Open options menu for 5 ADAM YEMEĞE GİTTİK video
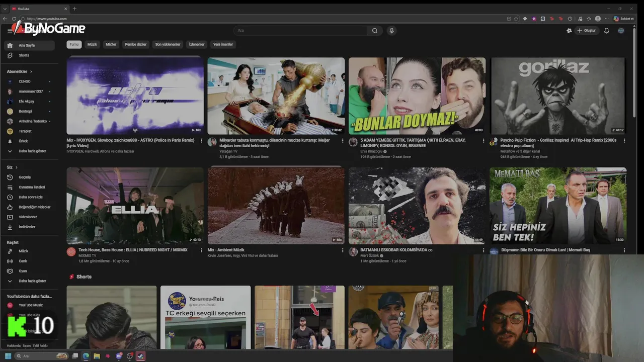 [484, 141]
